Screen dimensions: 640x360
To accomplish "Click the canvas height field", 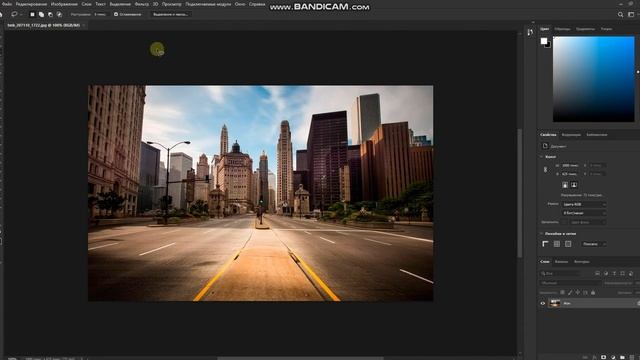I will tap(570, 174).
